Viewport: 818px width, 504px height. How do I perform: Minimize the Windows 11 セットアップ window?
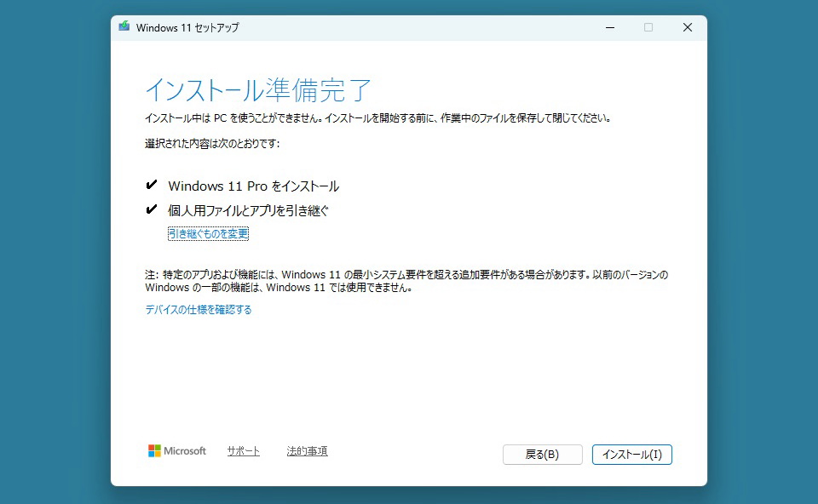pos(610,27)
